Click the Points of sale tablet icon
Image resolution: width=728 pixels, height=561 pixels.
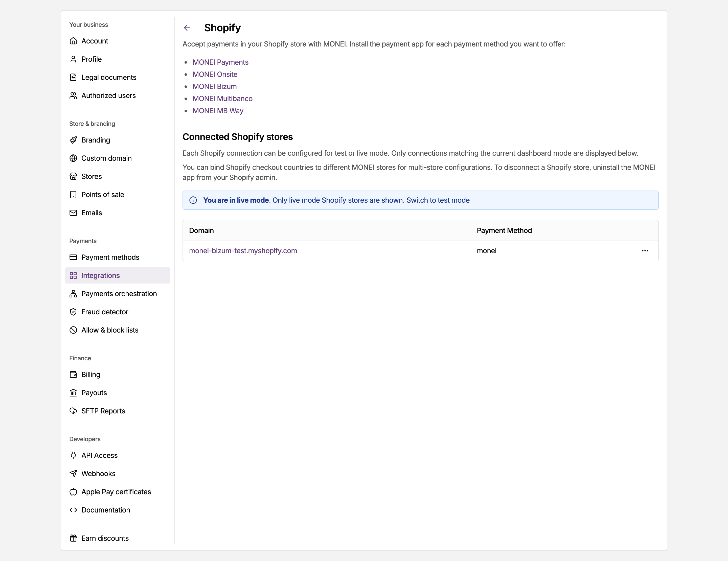coord(73,195)
